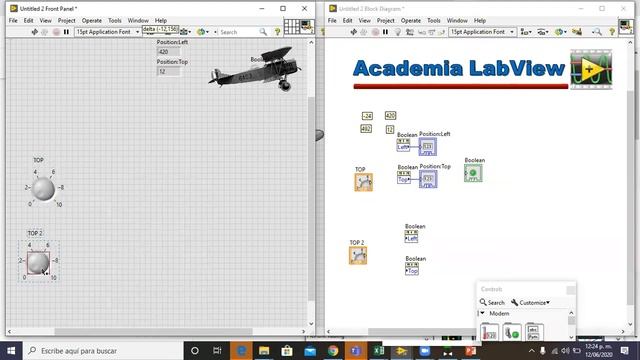This screenshot has width=640, height=360.
Task: Open the Window menu in Block Diagram
Action: (457, 20)
